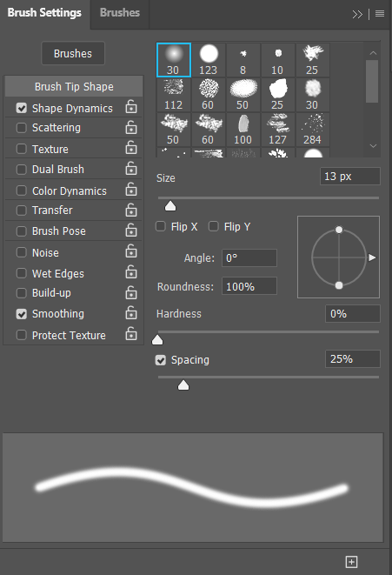Click the Brushes button
The height and width of the screenshot is (575, 392).
73,54
